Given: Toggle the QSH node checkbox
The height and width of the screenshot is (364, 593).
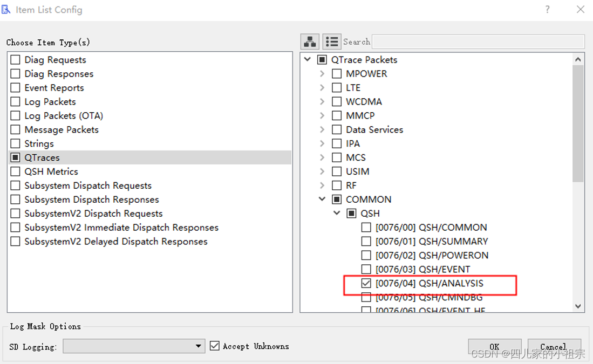Looking at the screenshot, I should (351, 214).
